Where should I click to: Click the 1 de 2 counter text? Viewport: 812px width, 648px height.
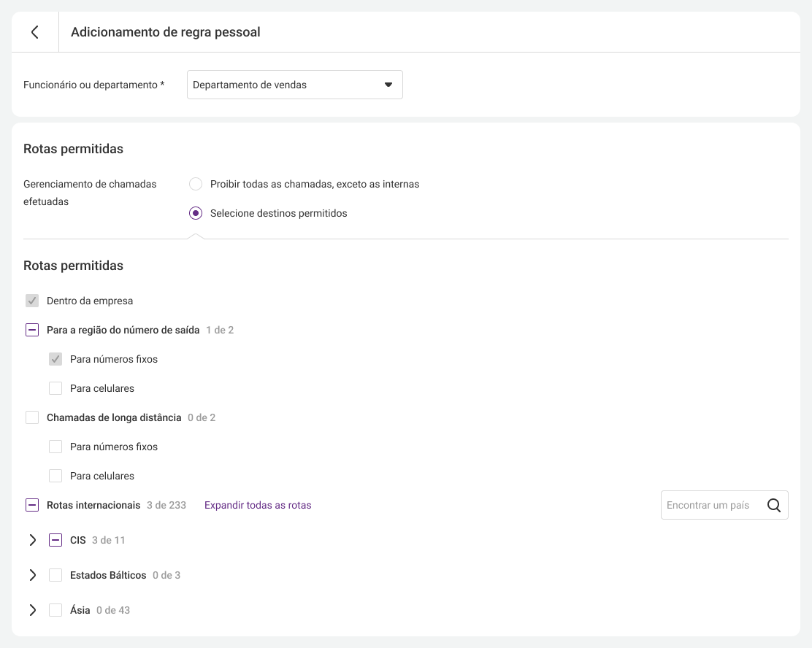(220, 331)
